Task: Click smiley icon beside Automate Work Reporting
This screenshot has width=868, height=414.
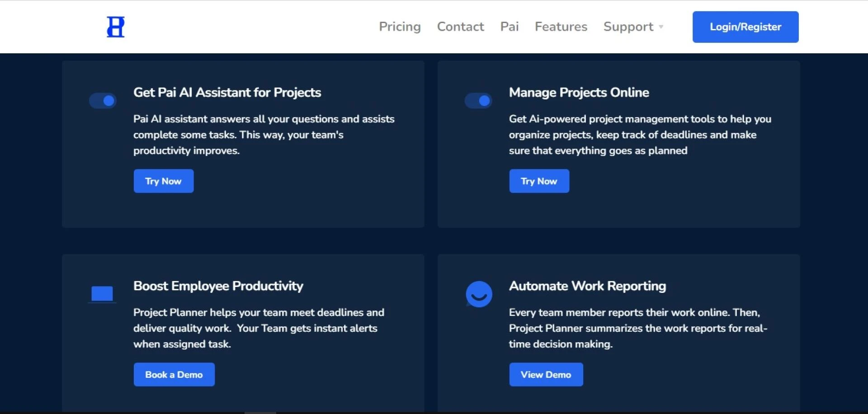Action: [479, 294]
